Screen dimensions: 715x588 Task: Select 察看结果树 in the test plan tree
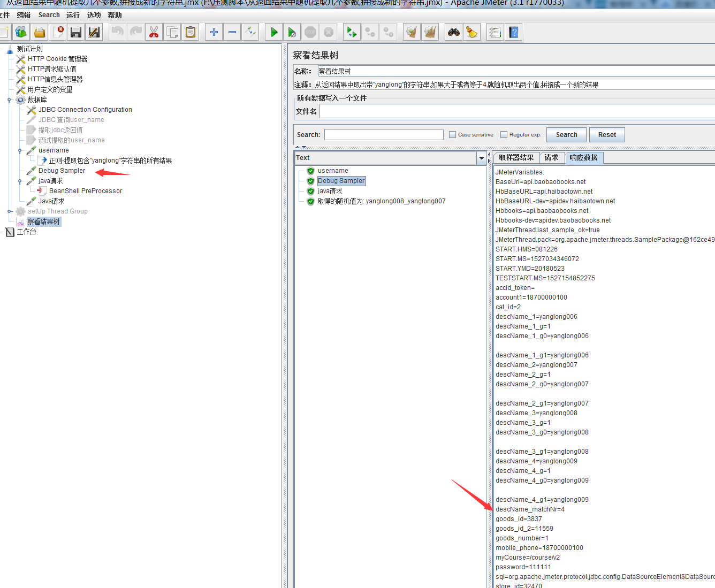[44, 222]
